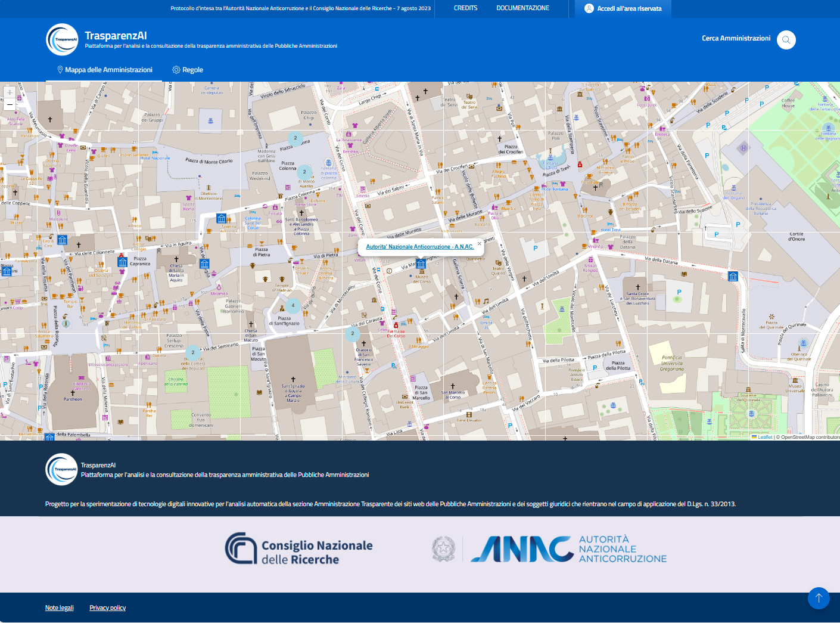Expand the cluster of 2 on Via del Caravita

(353, 333)
